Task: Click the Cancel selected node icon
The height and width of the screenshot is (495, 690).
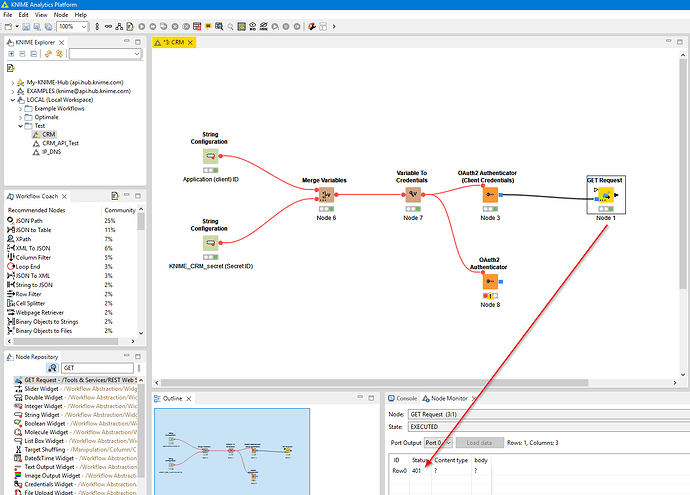Action: [x=175, y=26]
